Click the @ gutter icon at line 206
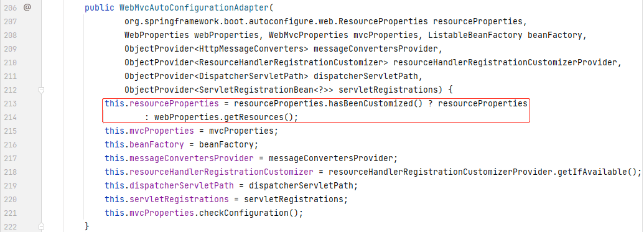The height and width of the screenshot is (232, 644). (x=27, y=7)
